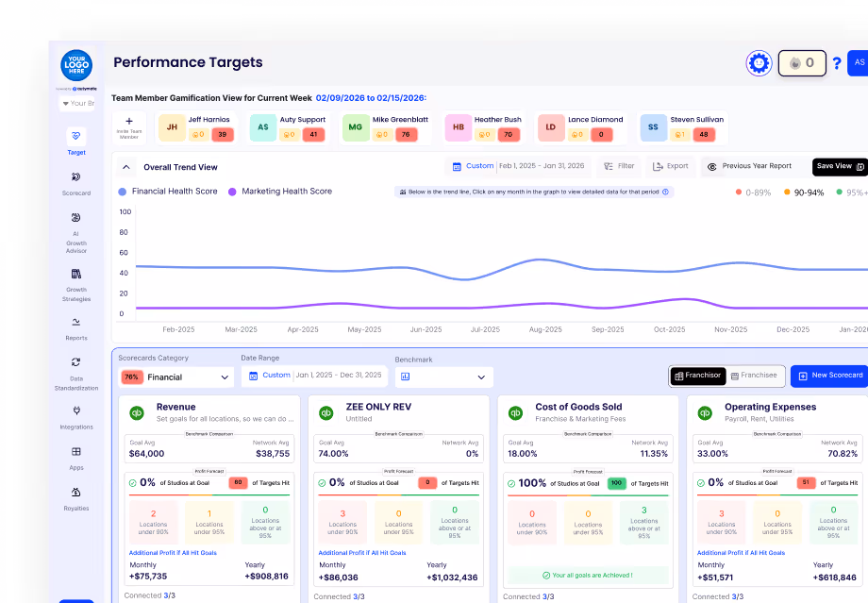Click the blue gear robot icon
Image resolution: width=868 pixels, height=603 pixels.
tap(759, 63)
